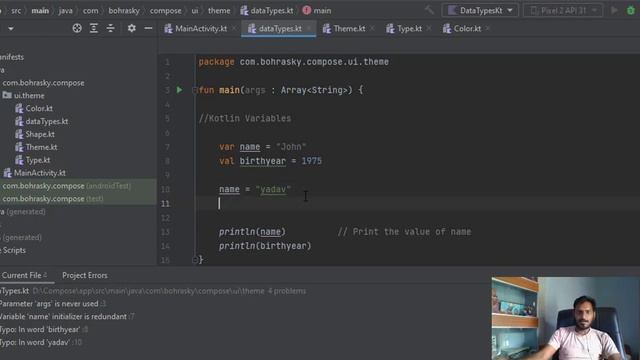Image resolution: width=640 pixels, height=360 pixels.
Task: Click the green debug bug icon
Action: (631, 10)
